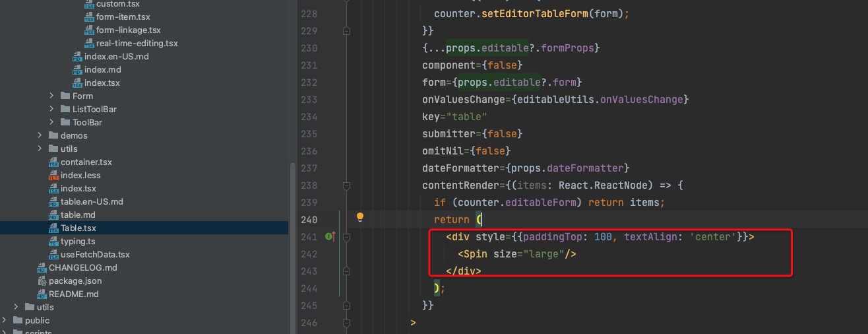
Task: Click line number 233 in the gutter
Action: (x=309, y=100)
